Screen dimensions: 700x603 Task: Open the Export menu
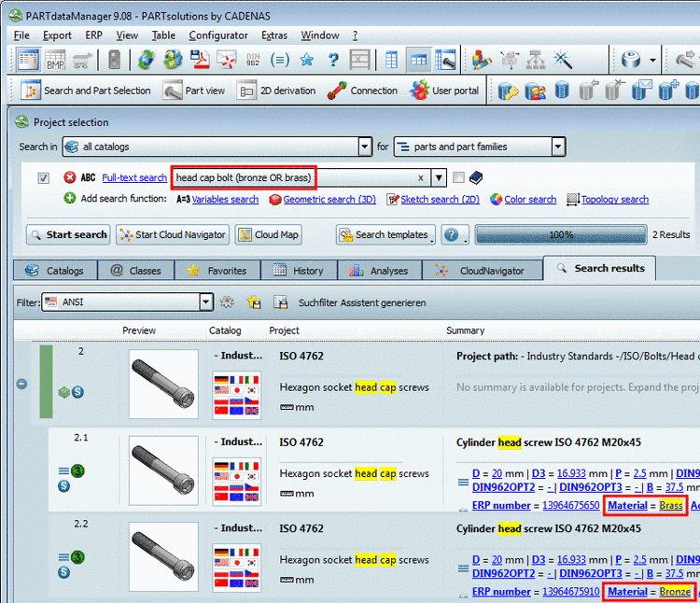[57, 35]
